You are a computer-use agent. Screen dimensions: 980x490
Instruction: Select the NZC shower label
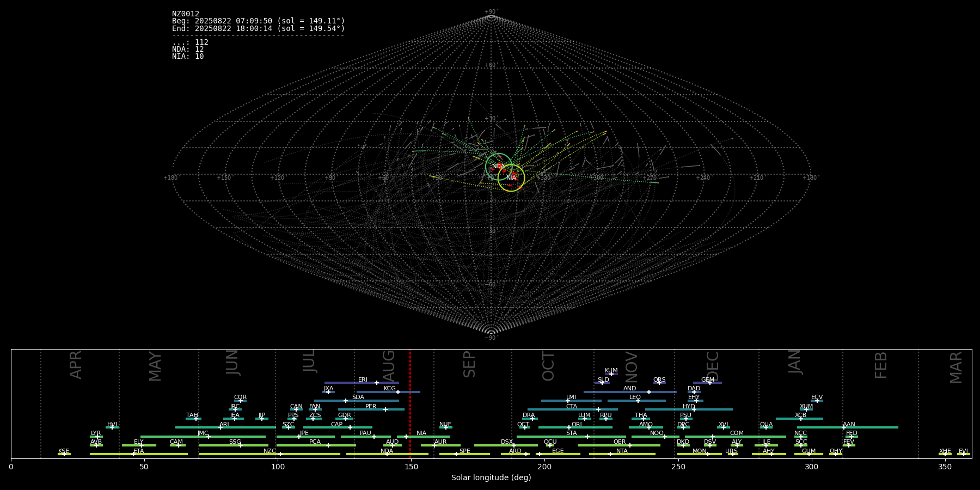tap(269, 451)
